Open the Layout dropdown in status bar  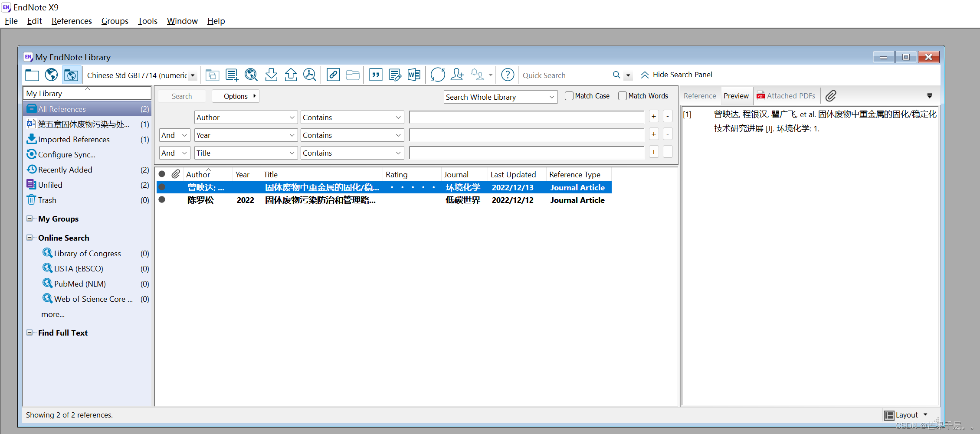906,415
